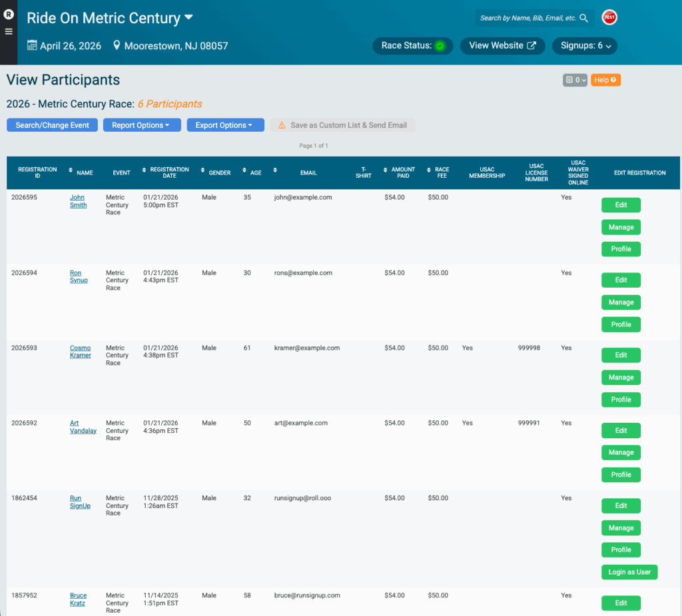Click the calendar icon beside April 26, 2026

32,45
